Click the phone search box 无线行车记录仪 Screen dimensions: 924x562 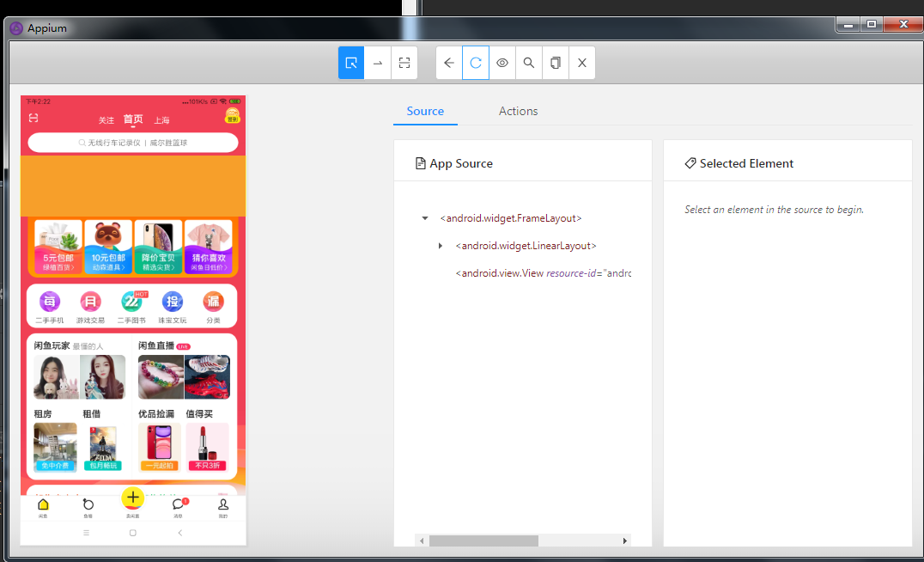[x=133, y=143]
